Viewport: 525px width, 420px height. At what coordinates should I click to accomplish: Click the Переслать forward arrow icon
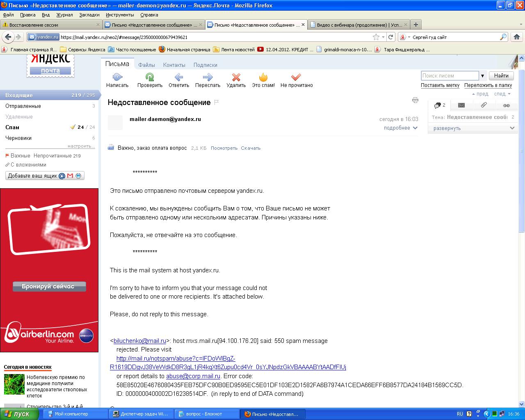[208, 77]
